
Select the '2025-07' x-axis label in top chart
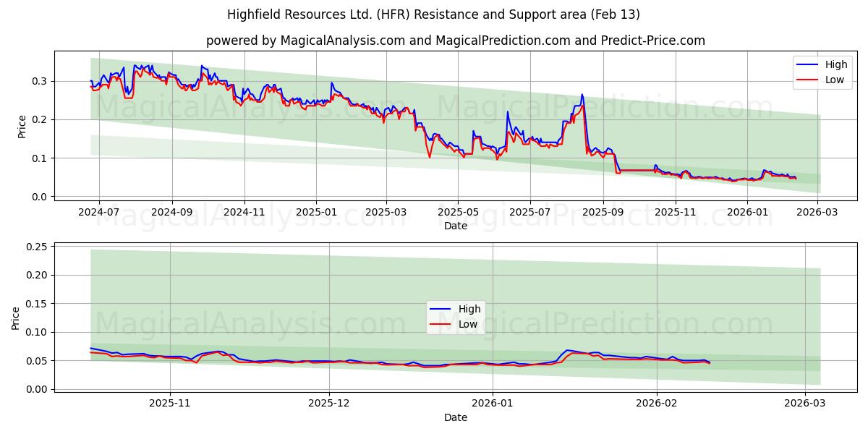click(x=530, y=212)
